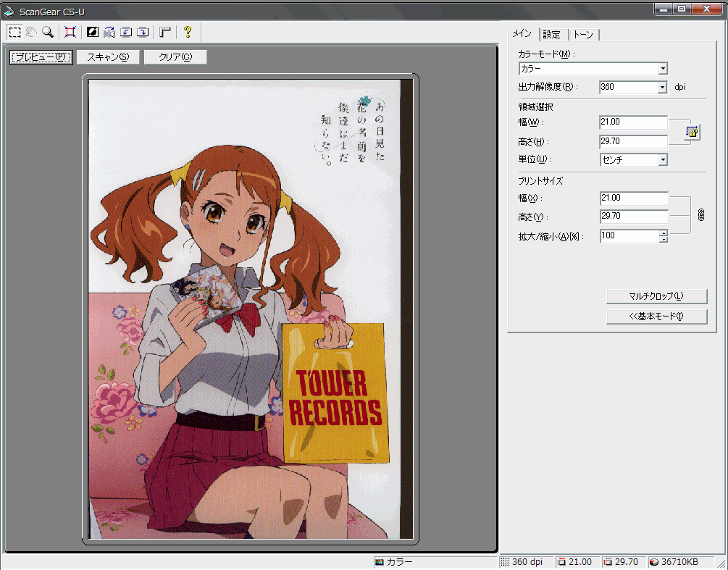Click the status bar 21.00 width value
This screenshot has width=728, height=570.
pos(580,562)
